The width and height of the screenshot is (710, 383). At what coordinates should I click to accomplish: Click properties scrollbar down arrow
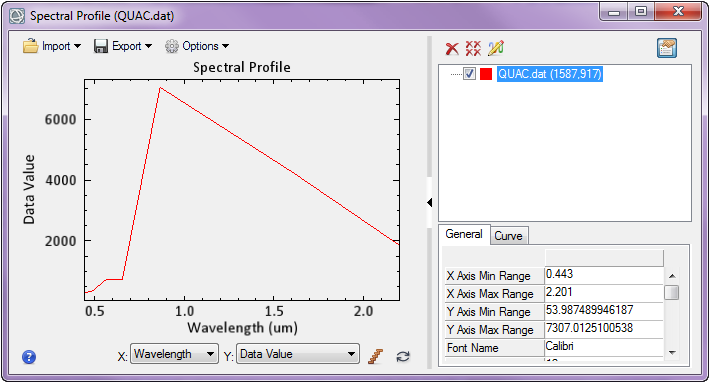(672, 352)
